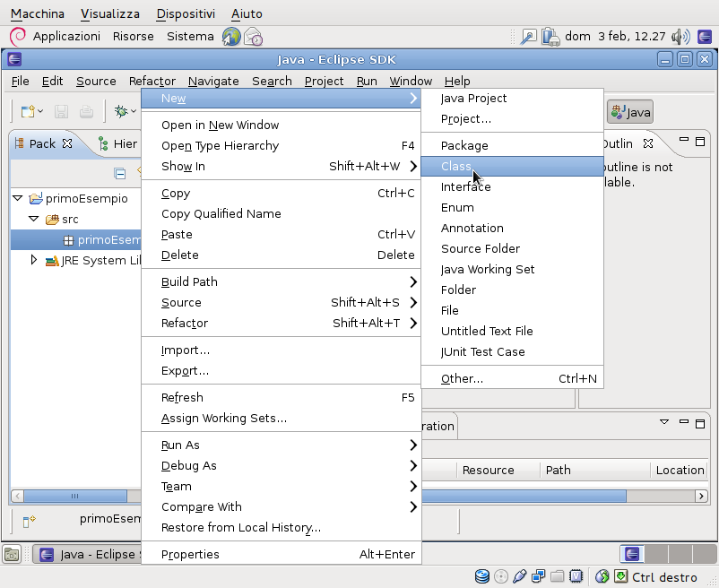Open the VirtualBox Dispositivi menu
The image size is (719, 588).
186,13
